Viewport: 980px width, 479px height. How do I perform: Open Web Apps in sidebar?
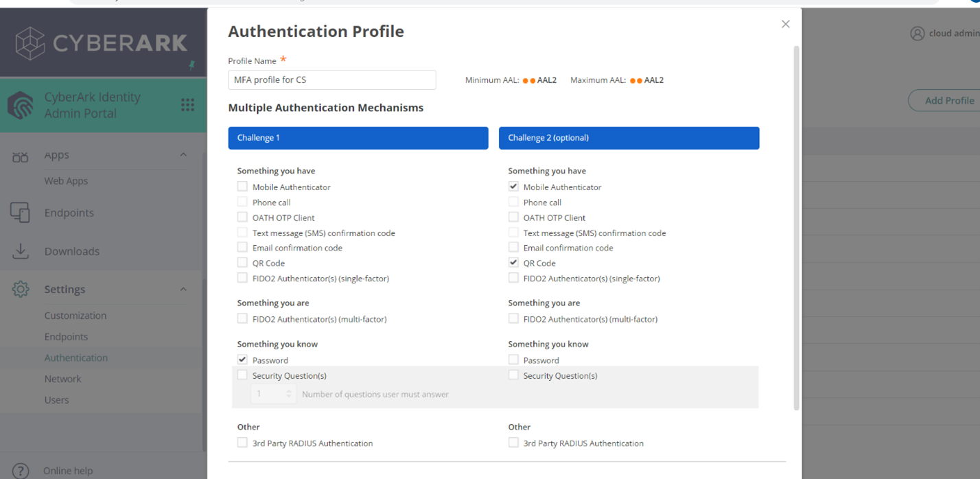click(x=66, y=181)
